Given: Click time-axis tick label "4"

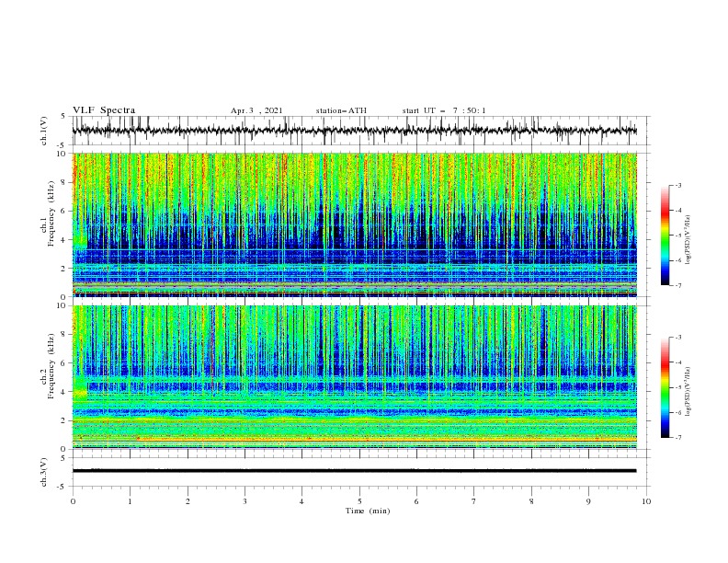Looking at the screenshot, I should [x=302, y=501].
